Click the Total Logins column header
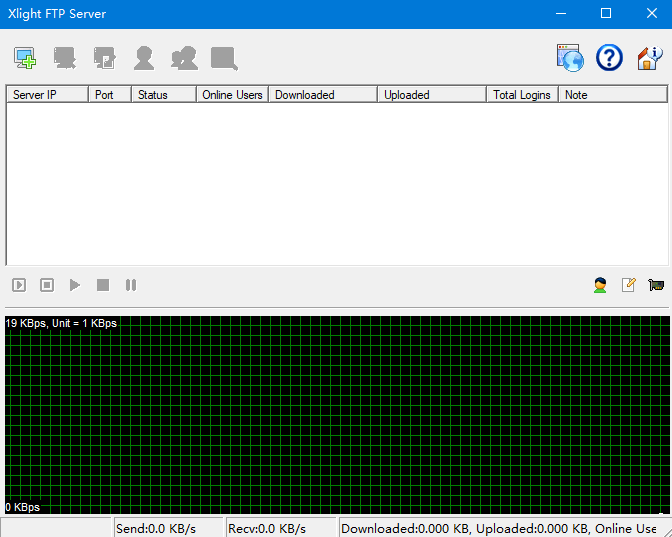Screen dimensions: 672x537 522,95
